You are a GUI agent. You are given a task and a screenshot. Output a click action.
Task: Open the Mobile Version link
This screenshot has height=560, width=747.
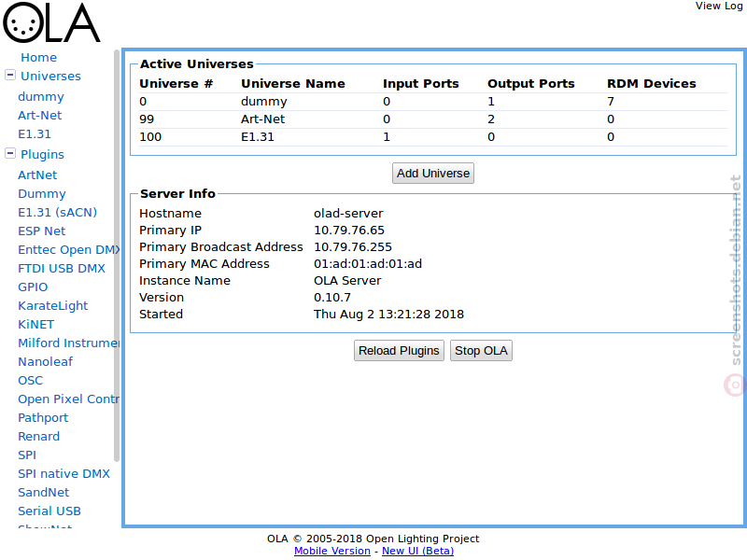[332, 551]
